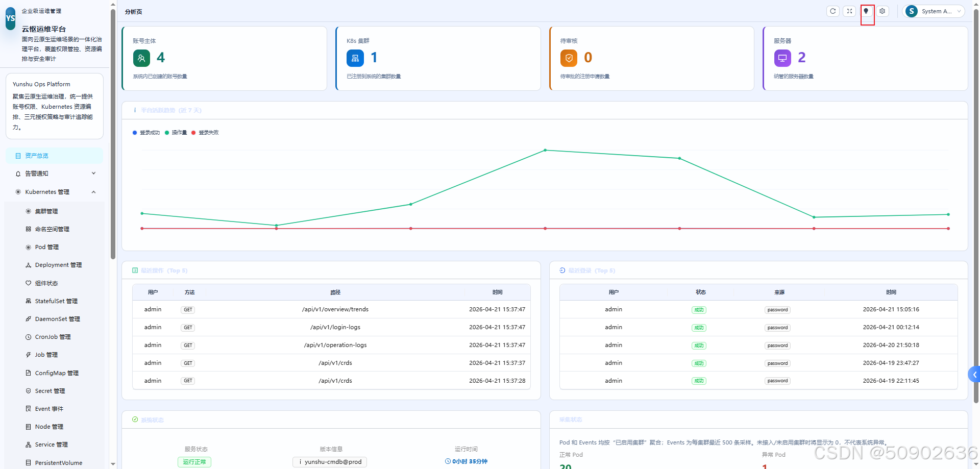
Task: Open ConfigMap 管理
Action: click(x=55, y=373)
